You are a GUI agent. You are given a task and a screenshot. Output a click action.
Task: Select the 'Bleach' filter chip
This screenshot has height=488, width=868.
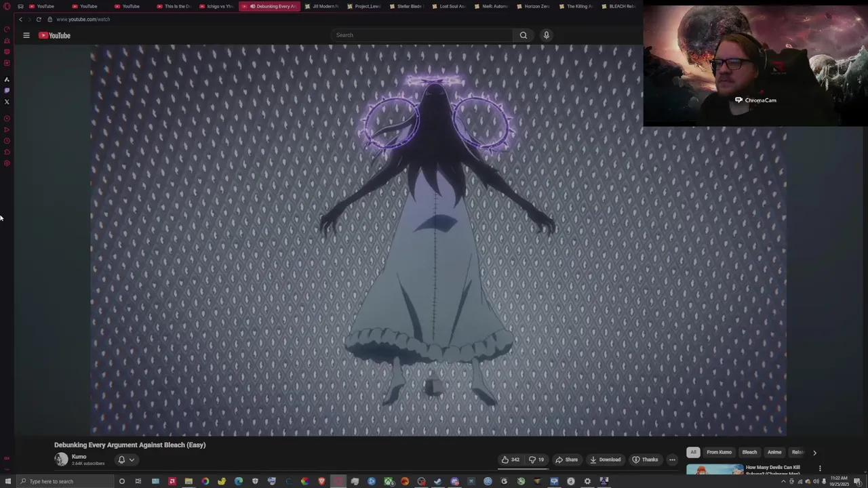click(x=749, y=452)
